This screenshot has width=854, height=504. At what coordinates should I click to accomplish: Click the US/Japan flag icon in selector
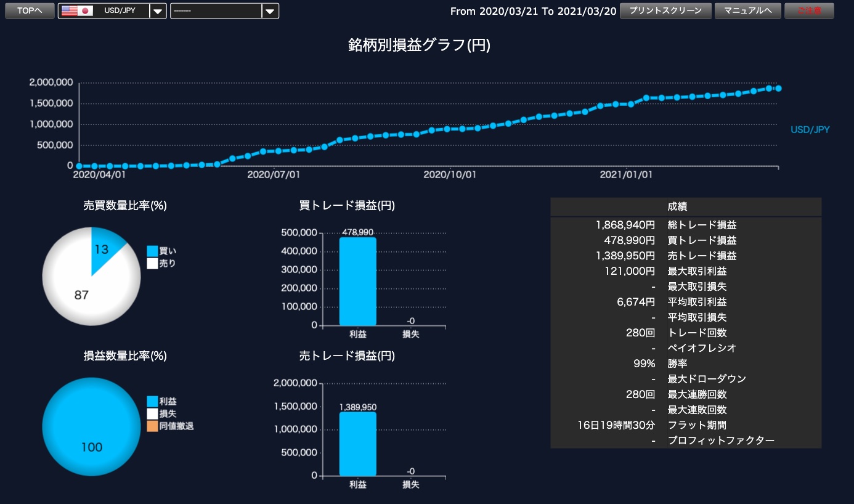click(x=77, y=11)
